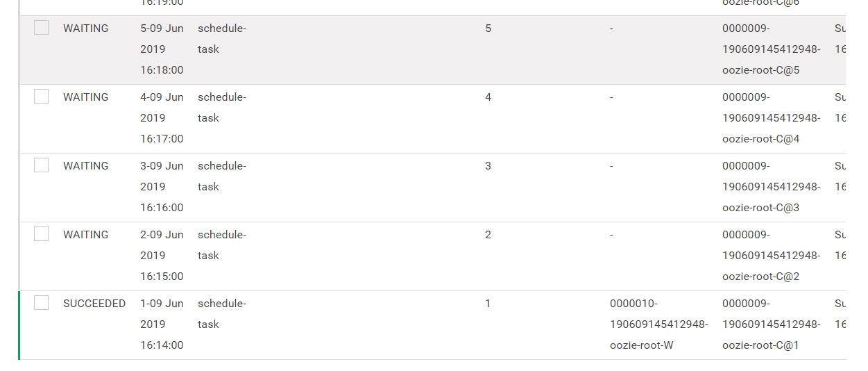Select the 1-09 Jun 2019 16:14:00 cell

point(162,324)
